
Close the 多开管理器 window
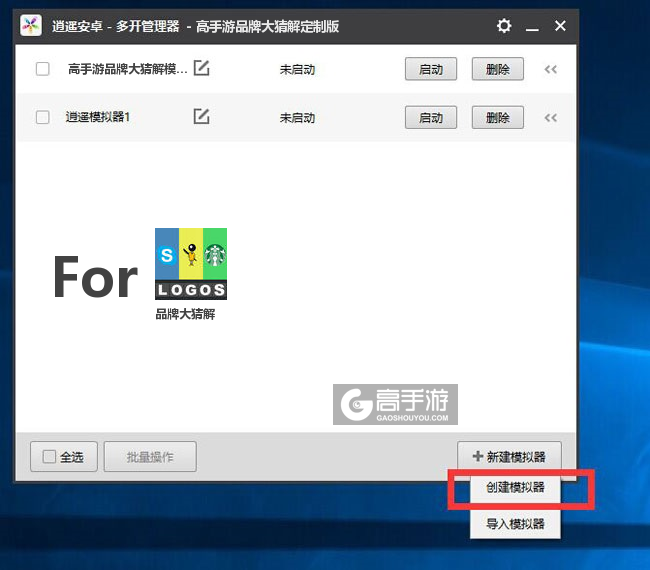tap(560, 26)
